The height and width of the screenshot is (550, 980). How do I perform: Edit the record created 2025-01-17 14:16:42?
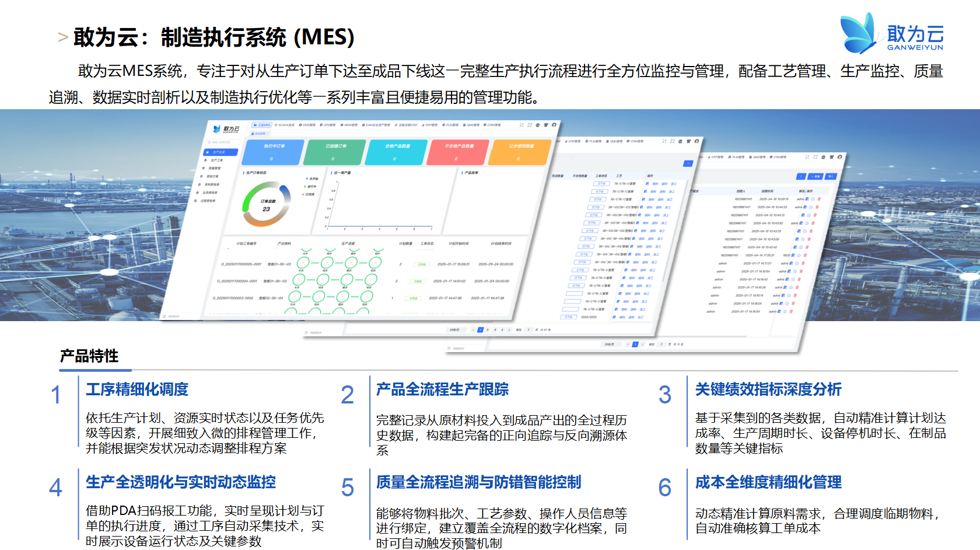[x=787, y=279]
